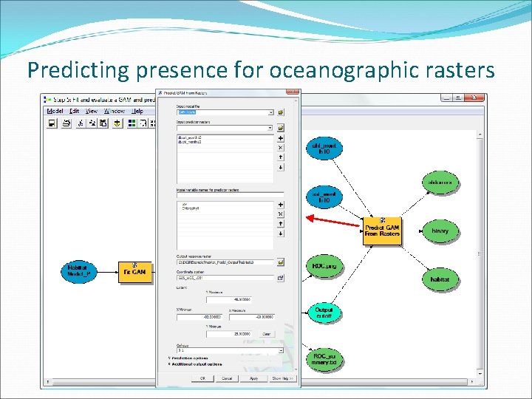Click Output response raster path field
The height and width of the screenshot is (399, 532).
click(225, 262)
